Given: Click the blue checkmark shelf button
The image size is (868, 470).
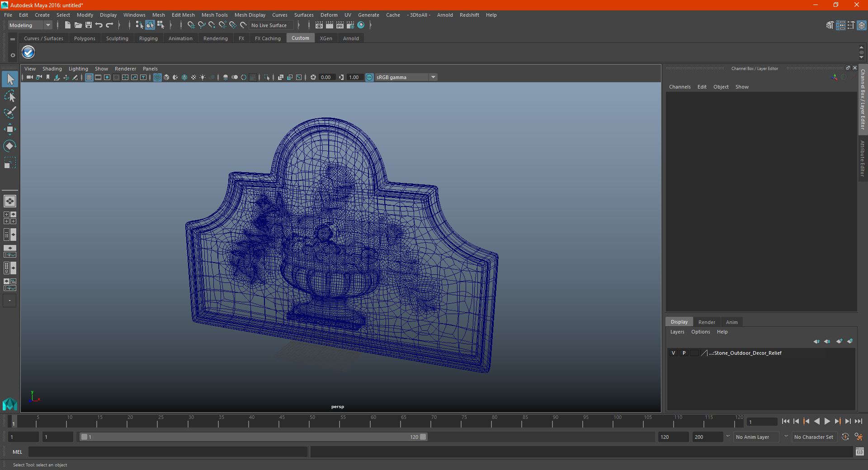Looking at the screenshot, I should (28, 52).
